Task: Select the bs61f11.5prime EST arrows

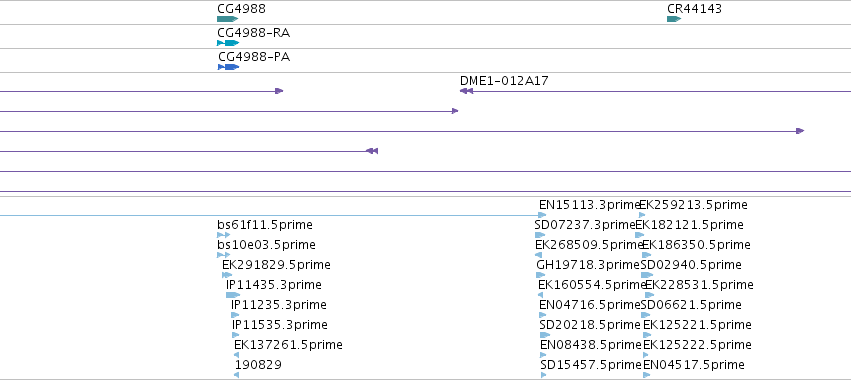Action: click(224, 235)
